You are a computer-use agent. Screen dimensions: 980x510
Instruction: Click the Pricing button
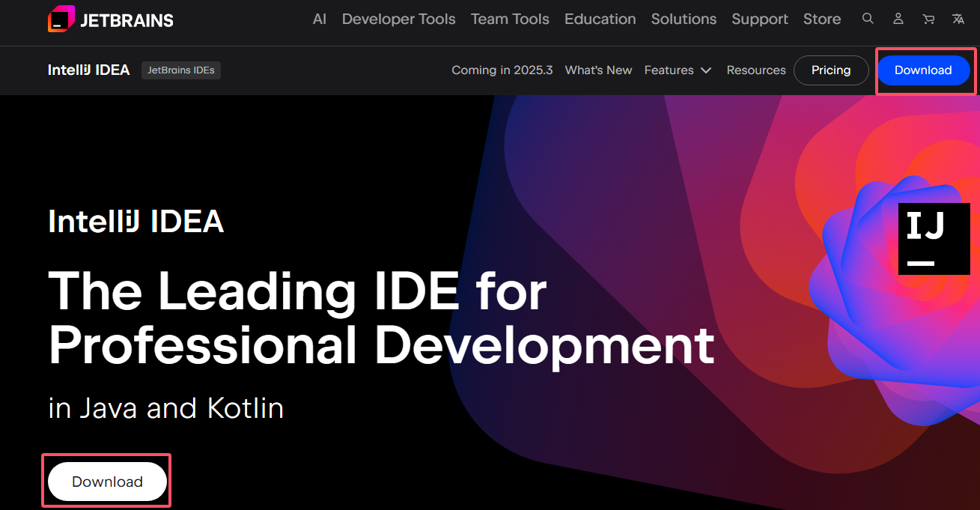click(831, 70)
